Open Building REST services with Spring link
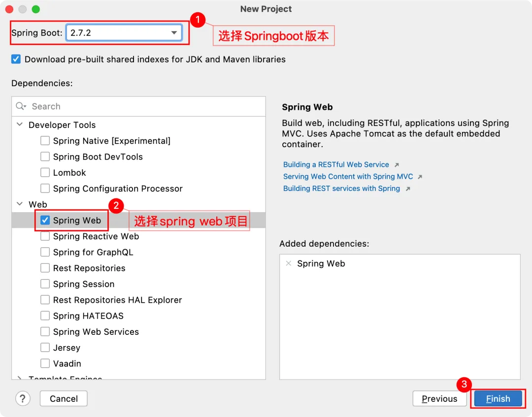This screenshot has height=417, width=532. point(342,189)
